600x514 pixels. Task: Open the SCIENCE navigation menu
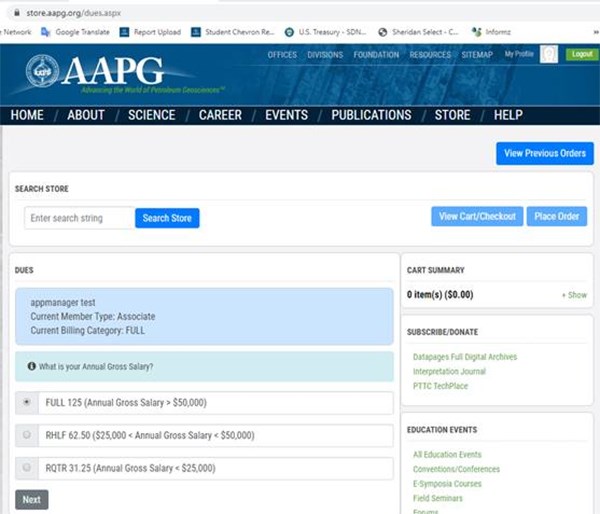(x=151, y=115)
